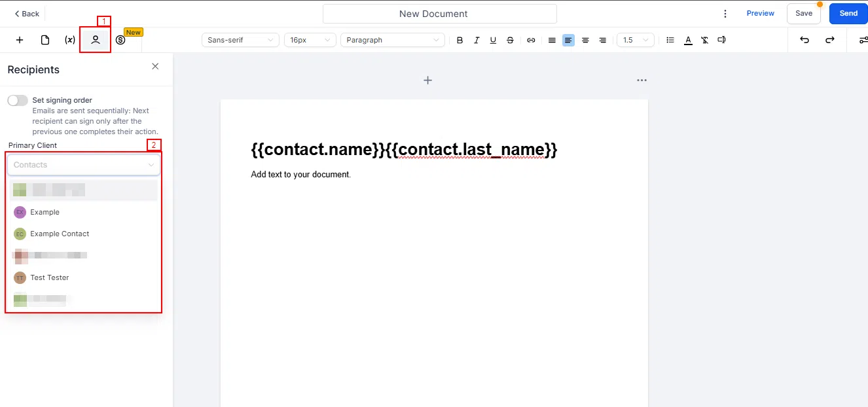Click the Back button
Image resolution: width=868 pixels, height=407 pixels.
(x=27, y=14)
